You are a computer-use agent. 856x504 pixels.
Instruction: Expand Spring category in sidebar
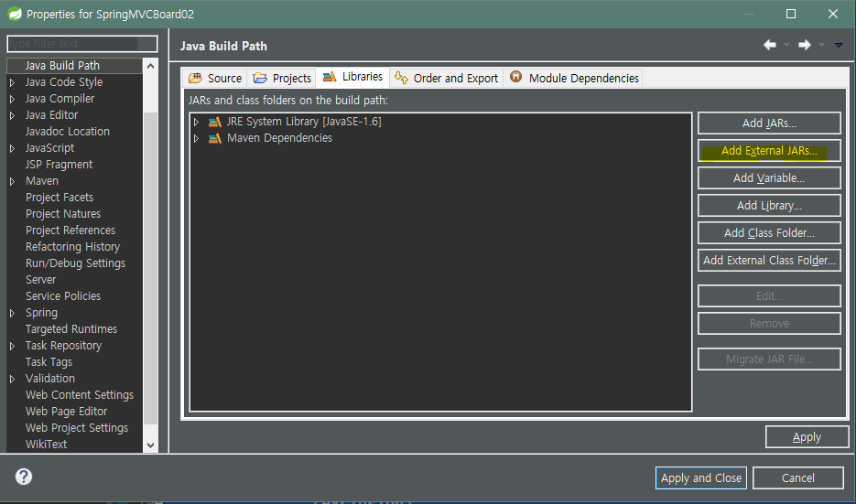pyautogui.click(x=13, y=313)
